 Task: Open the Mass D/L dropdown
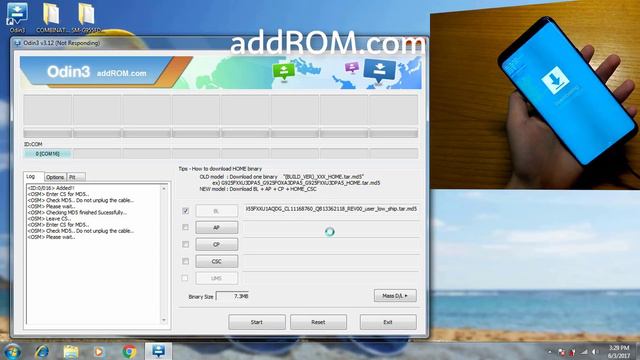pos(395,296)
